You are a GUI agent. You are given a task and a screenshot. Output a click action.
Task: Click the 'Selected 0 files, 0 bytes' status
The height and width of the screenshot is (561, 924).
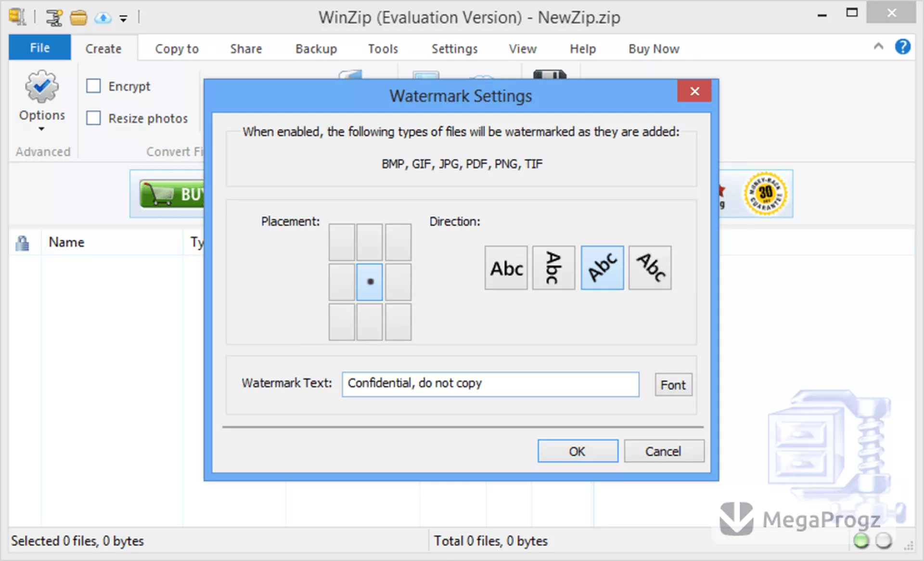coord(77,541)
